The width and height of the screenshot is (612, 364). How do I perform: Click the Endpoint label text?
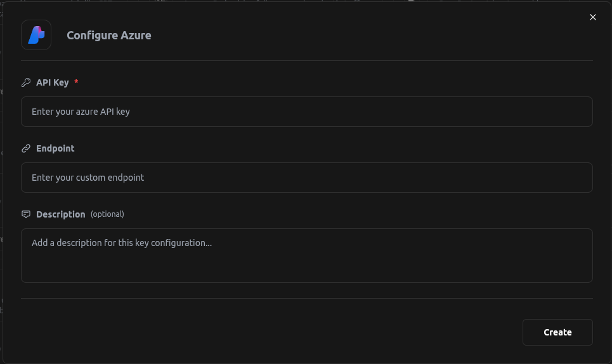point(55,148)
